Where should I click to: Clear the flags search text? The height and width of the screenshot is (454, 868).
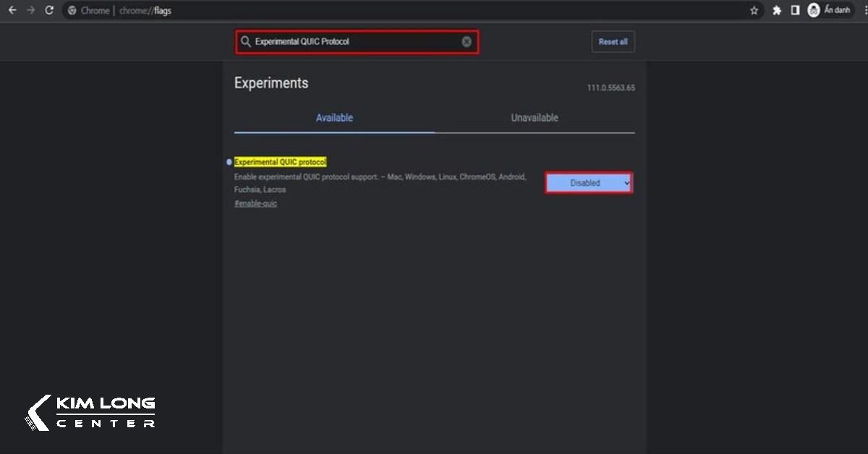click(x=467, y=42)
